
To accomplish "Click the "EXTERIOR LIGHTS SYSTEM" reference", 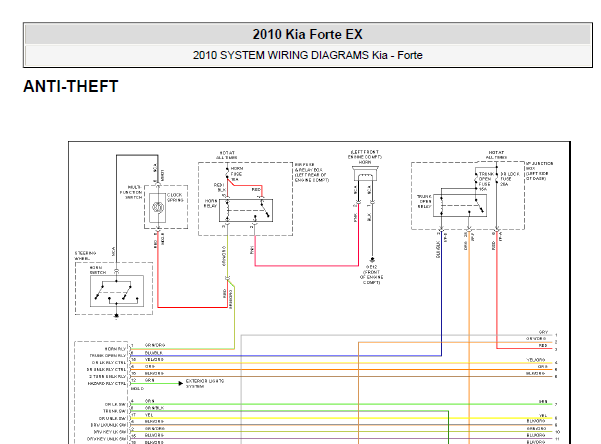I will (x=205, y=383).
